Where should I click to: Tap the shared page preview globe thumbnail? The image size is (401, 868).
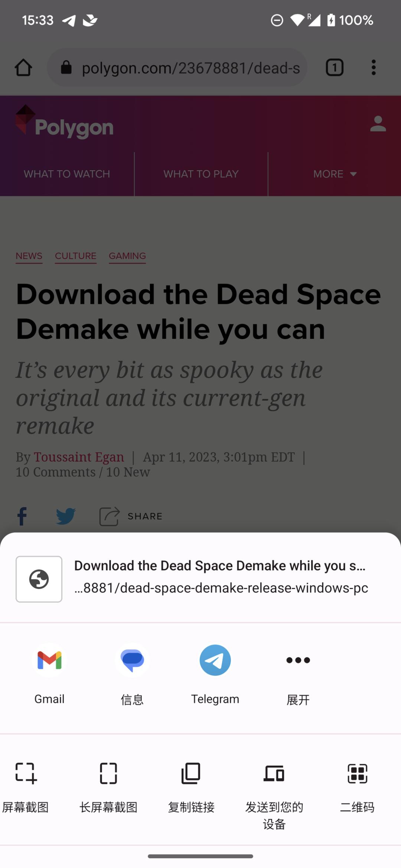(x=39, y=579)
